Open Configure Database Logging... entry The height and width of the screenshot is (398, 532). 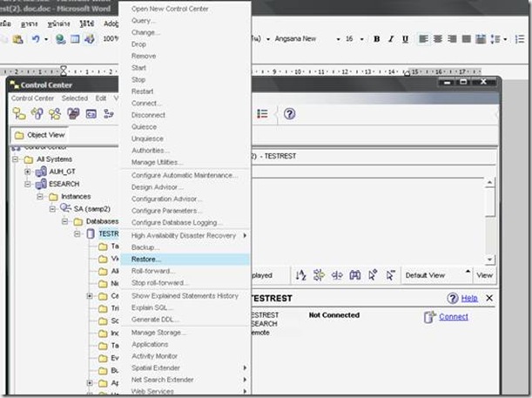pyautogui.click(x=185, y=223)
